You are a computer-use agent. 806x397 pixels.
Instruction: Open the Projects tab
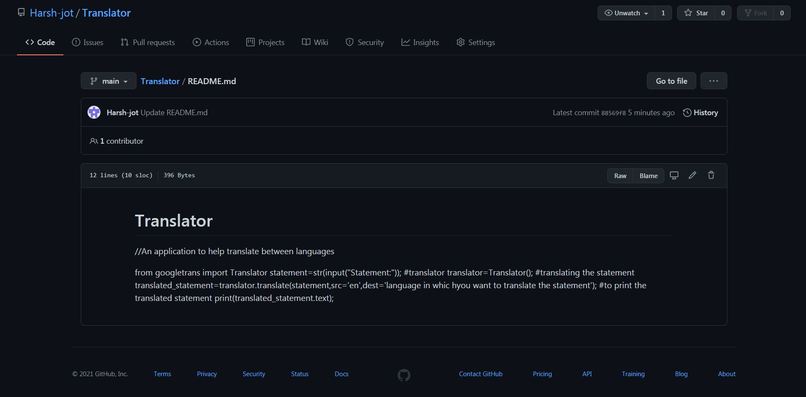tap(265, 43)
